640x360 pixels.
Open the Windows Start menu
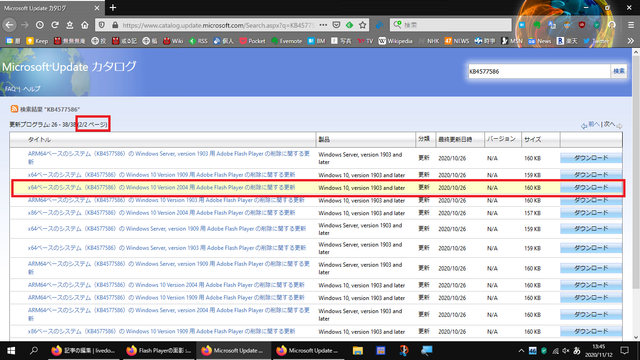coord(11,351)
